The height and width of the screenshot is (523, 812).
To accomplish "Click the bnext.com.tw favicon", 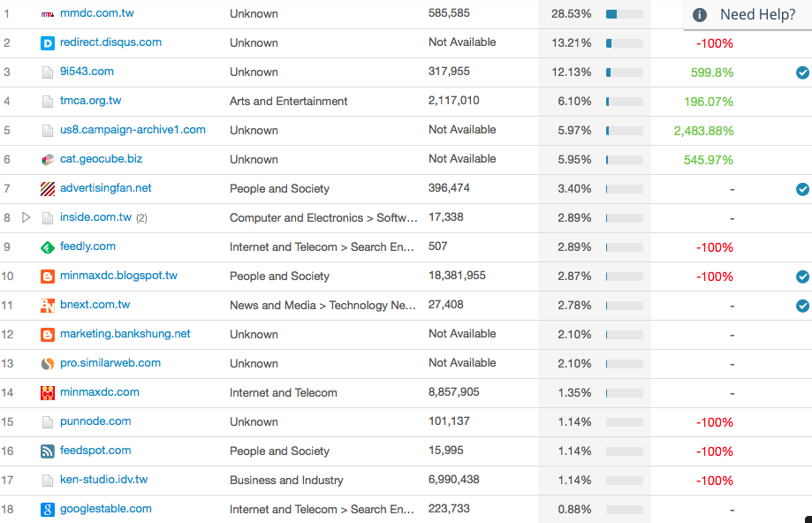I will pyautogui.click(x=47, y=305).
